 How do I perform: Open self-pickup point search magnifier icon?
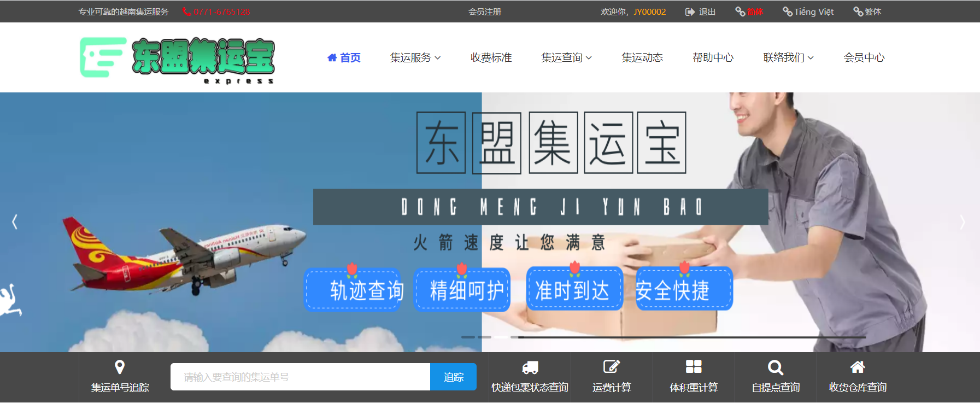(x=775, y=367)
